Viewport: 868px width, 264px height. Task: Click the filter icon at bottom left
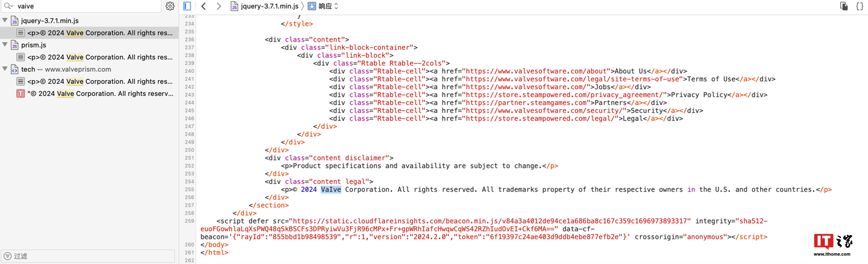click(8, 256)
